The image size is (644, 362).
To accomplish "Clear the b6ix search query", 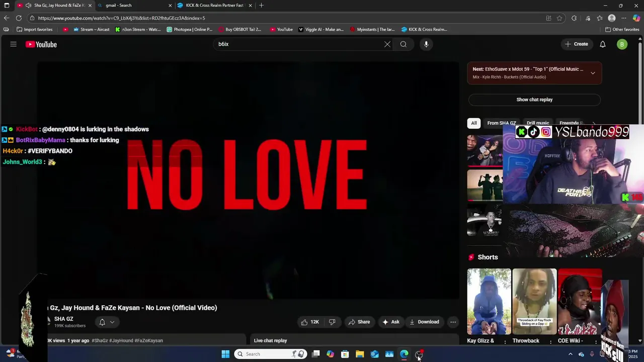I will pos(387,44).
